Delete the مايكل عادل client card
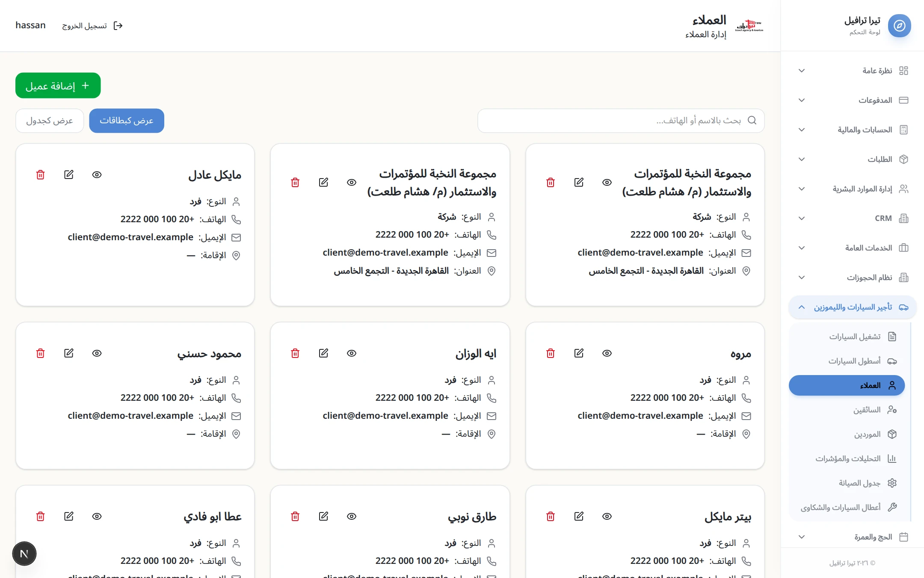Image resolution: width=924 pixels, height=578 pixels. (x=40, y=175)
